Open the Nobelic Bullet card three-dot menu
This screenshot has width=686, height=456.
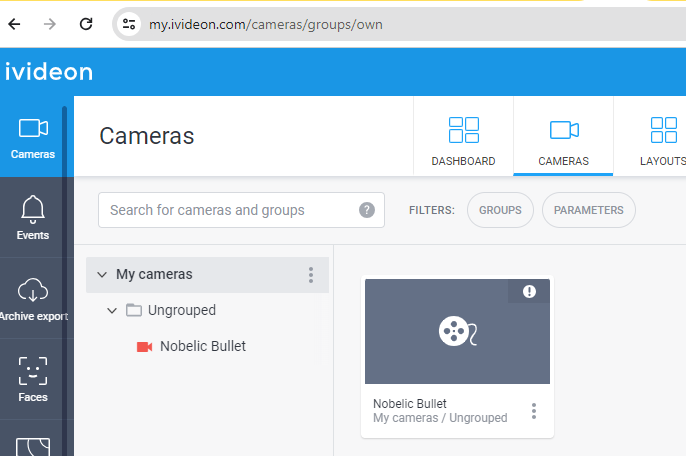(533, 411)
